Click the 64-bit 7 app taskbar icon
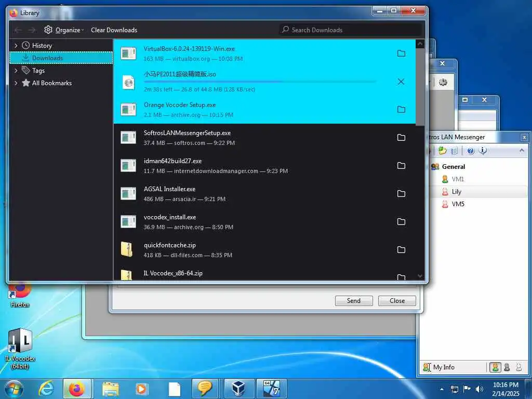The width and height of the screenshot is (532, 399). tap(271, 389)
